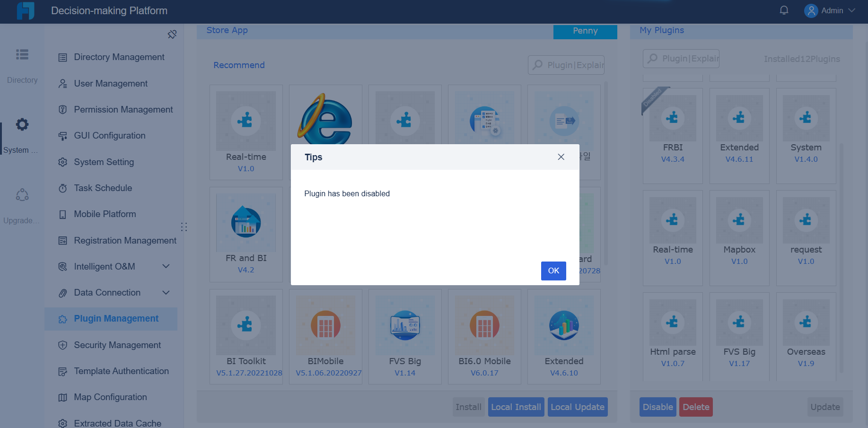The height and width of the screenshot is (428, 868).
Task: Select the FVS Big V1.14 store plugin
Action: (x=405, y=337)
